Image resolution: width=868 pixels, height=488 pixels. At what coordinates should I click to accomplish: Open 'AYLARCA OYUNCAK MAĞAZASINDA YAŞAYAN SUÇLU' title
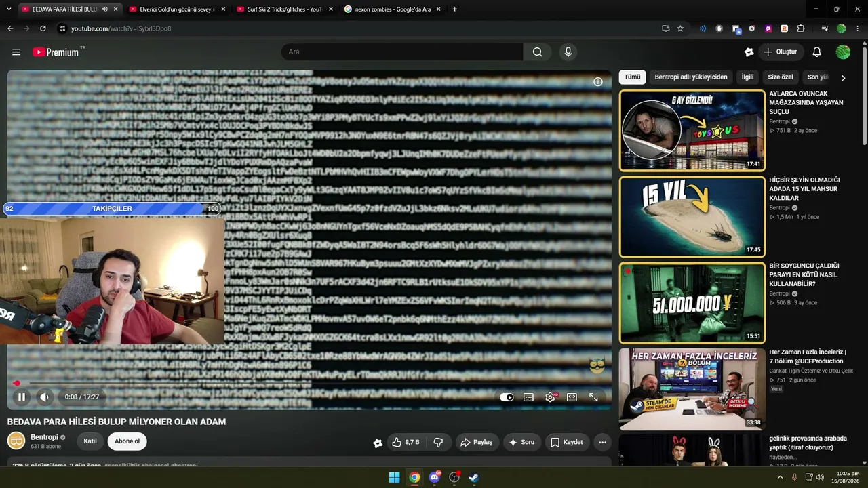click(806, 102)
